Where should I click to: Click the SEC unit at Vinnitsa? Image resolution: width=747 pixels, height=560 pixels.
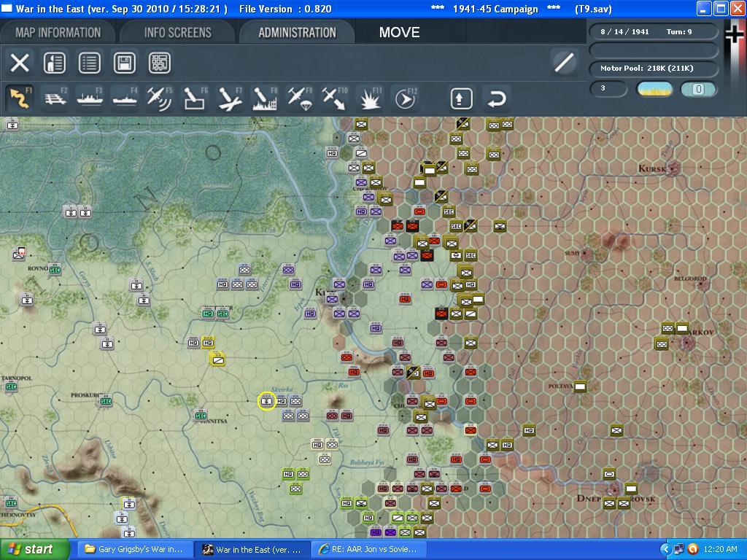tap(201, 415)
